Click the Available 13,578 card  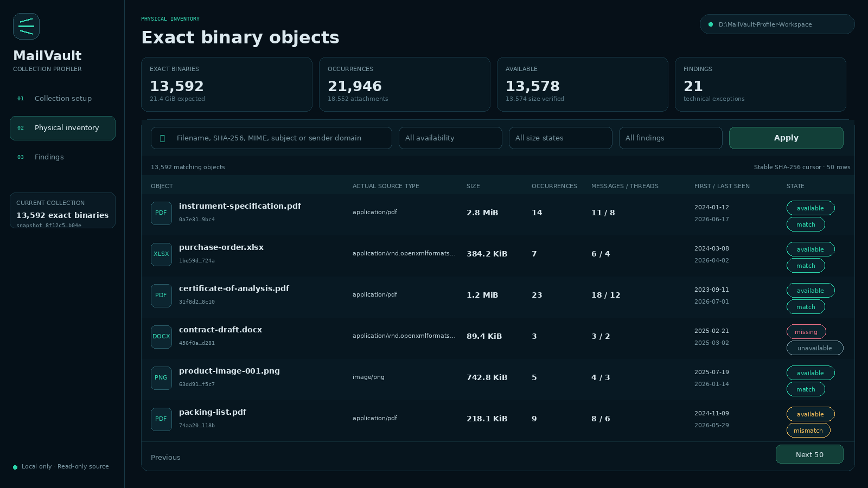point(583,85)
